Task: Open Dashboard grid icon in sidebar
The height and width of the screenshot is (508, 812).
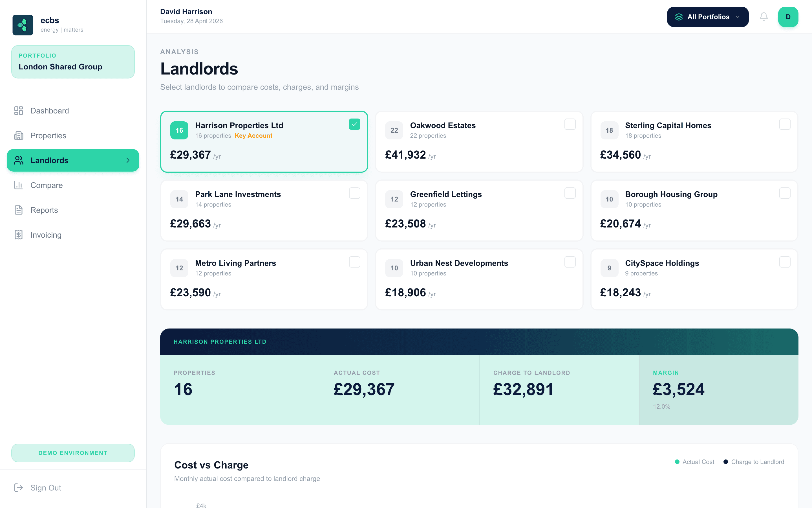Action: pyautogui.click(x=18, y=111)
